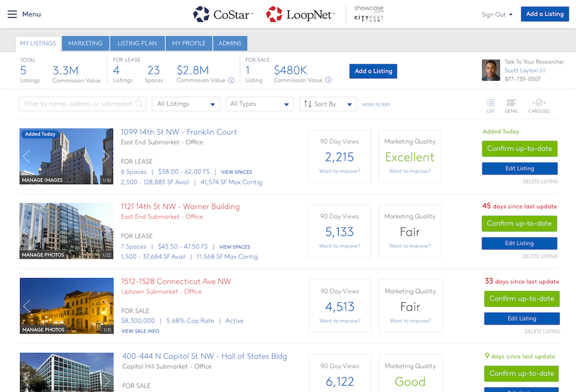This screenshot has height=392, width=576.
Task: Click info icon beside For Lease Commission Value
Action: point(231,80)
